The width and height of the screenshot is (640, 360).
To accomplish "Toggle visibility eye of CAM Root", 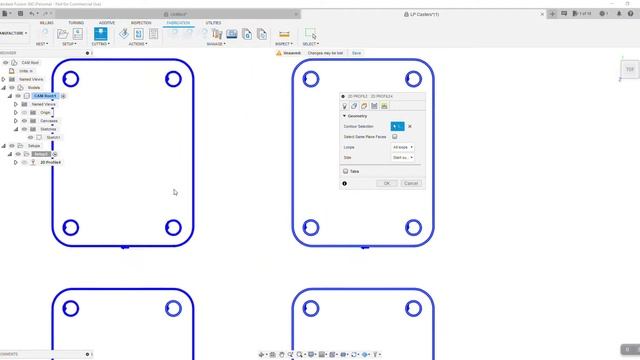I will [5, 63].
